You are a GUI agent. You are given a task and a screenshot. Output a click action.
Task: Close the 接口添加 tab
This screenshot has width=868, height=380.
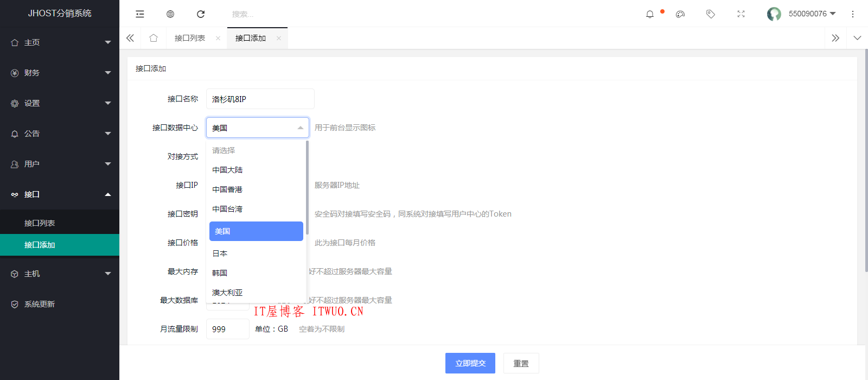tap(279, 38)
